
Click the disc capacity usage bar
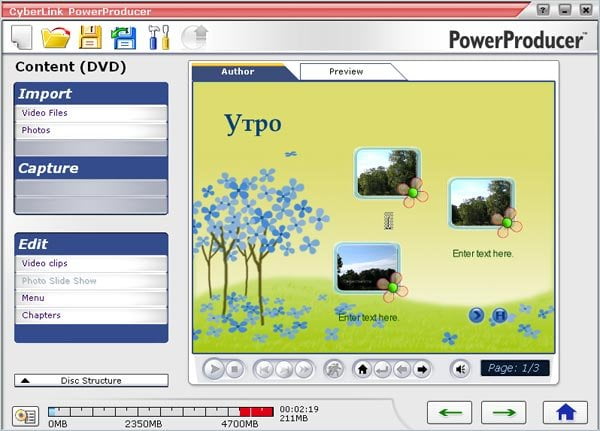[x=161, y=412]
